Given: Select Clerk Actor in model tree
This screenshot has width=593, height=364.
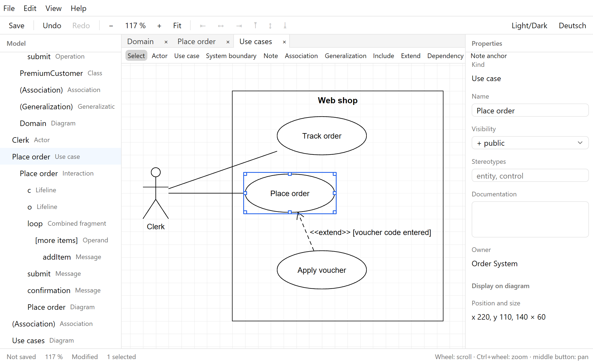Looking at the screenshot, I should click(x=61, y=140).
